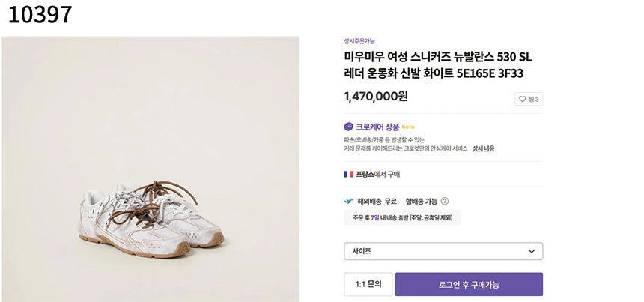Viewport: 644px width, 302px height.
Task: Click the 1,470,000원 price text
Action: pyautogui.click(x=376, y=96)
